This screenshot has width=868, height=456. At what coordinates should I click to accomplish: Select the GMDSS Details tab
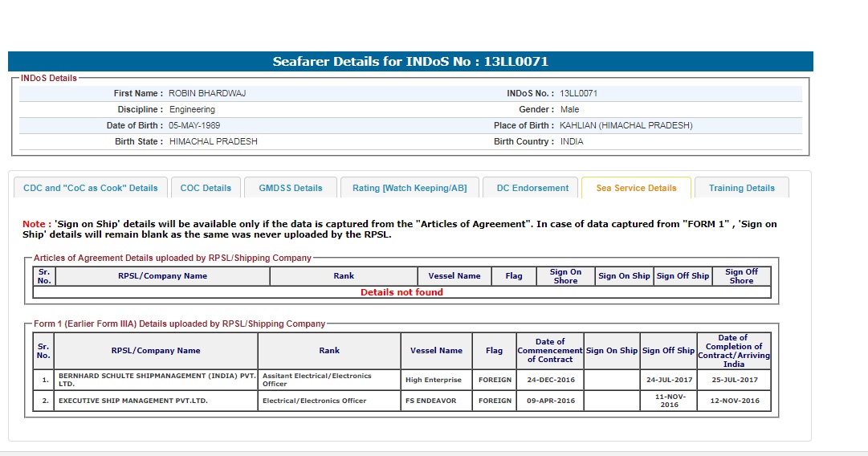point(290,188)
